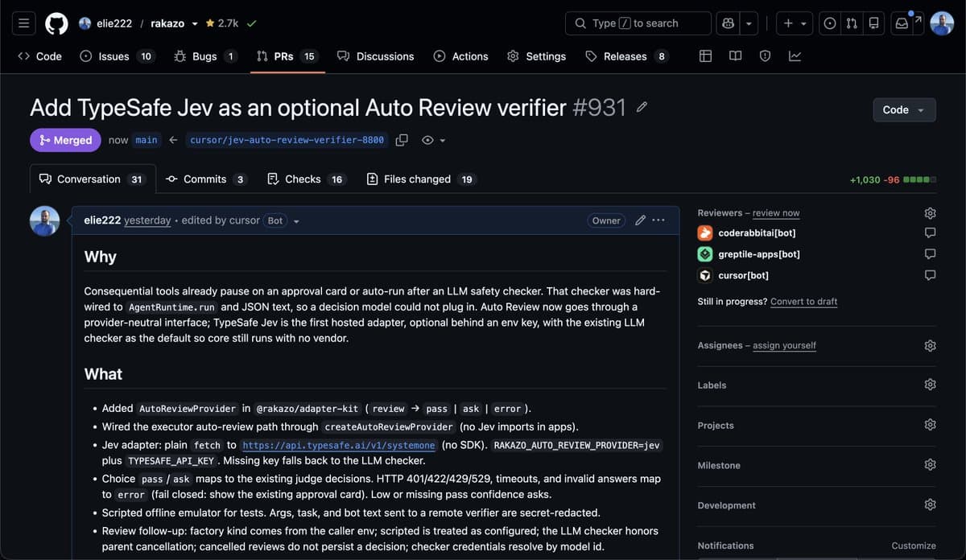Viewport: 966px width, 560px height.
Task: Open the repository Settings tab
Action: coord(538,56)
